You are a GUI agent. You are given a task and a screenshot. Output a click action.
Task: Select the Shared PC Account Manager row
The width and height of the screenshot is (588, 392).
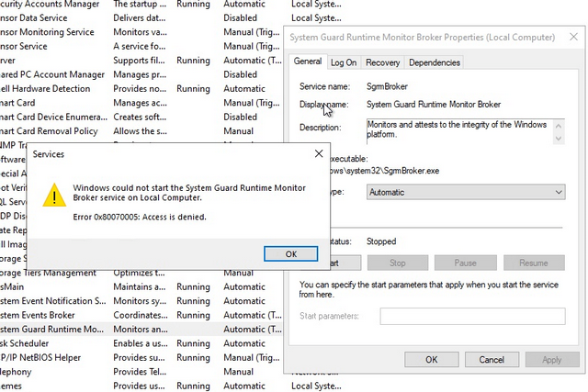pos(141,74)
